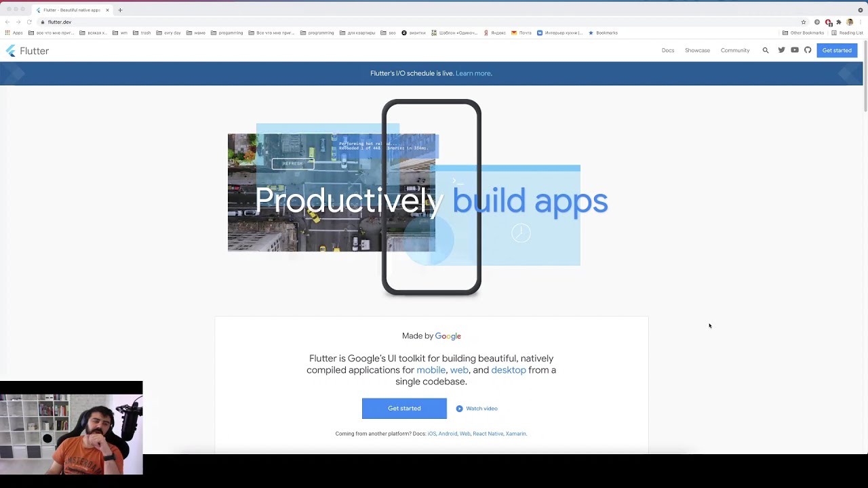Open the 'wm' bookmark folder
868x488 pixels.
point(120,33)
